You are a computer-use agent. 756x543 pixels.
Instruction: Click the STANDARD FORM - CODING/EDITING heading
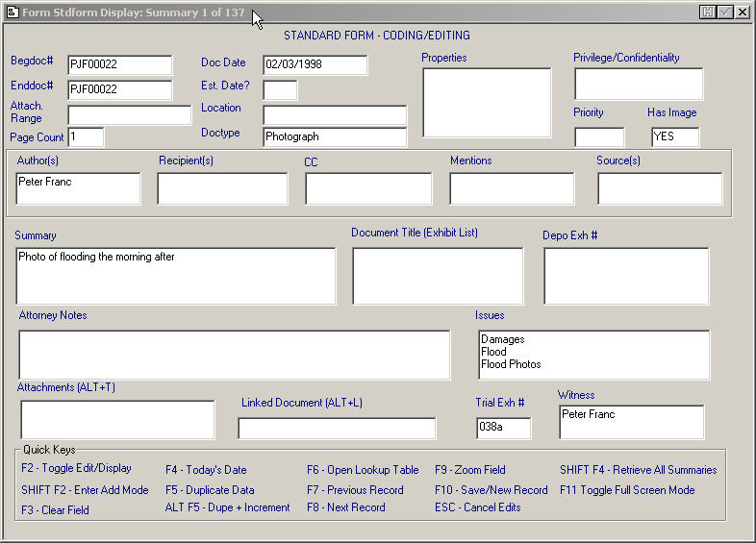pyautogui.click(x=377, y=36)
